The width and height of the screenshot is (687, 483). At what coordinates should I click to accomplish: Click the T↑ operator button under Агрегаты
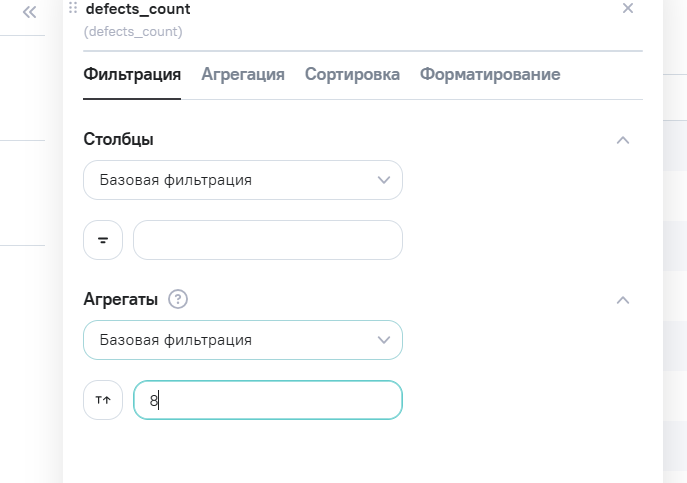(x=103, y=400)
